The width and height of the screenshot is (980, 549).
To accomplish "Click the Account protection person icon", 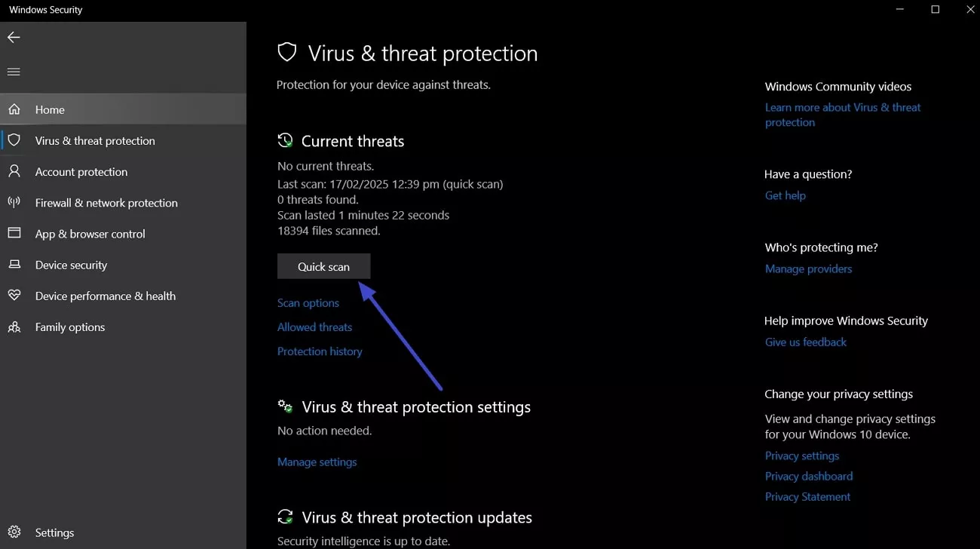I will tap(14, 171).
